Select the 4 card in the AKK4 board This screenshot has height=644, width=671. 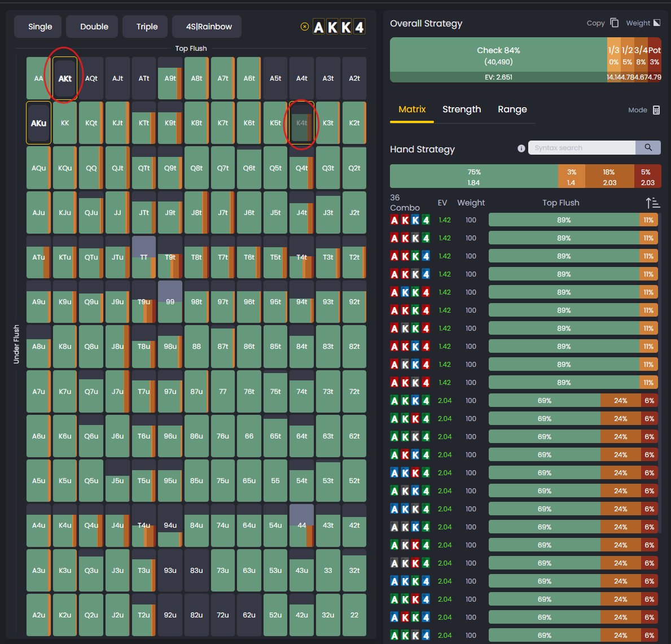point(359,27)
